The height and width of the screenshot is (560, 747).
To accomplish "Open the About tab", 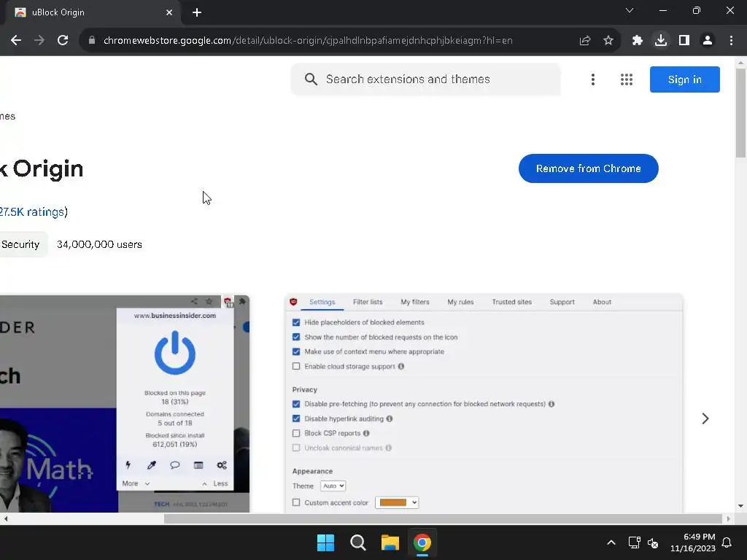I will 602,302.
